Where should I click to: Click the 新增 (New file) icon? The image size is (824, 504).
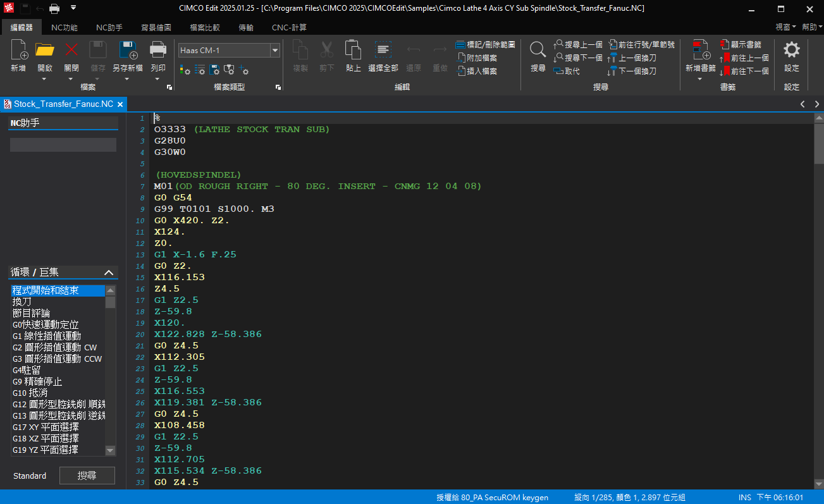[18, 51]
